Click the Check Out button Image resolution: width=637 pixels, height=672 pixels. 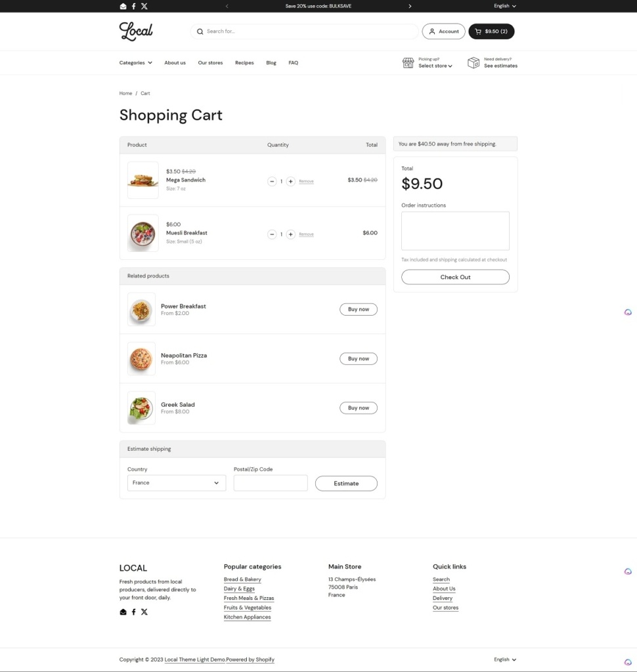point(455,277)
